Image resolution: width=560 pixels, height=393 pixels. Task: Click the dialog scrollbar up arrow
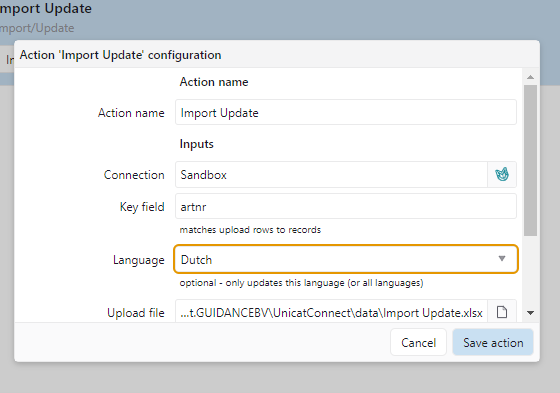coord(530,77)
